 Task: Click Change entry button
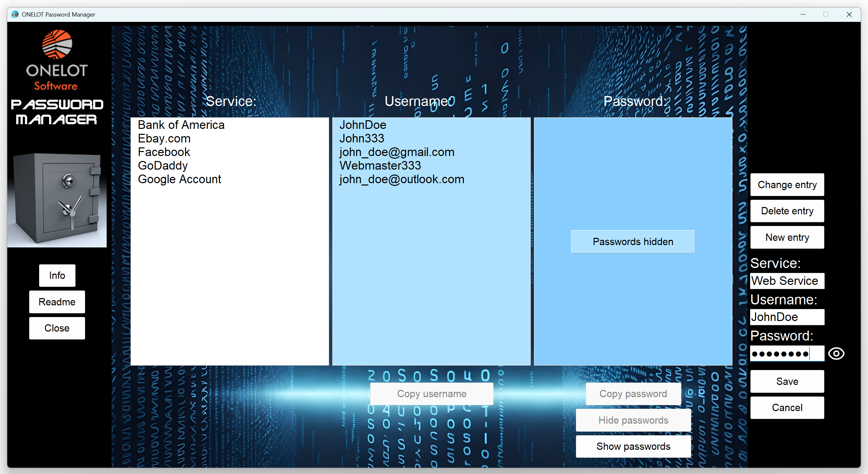click(x=787, y=185)
